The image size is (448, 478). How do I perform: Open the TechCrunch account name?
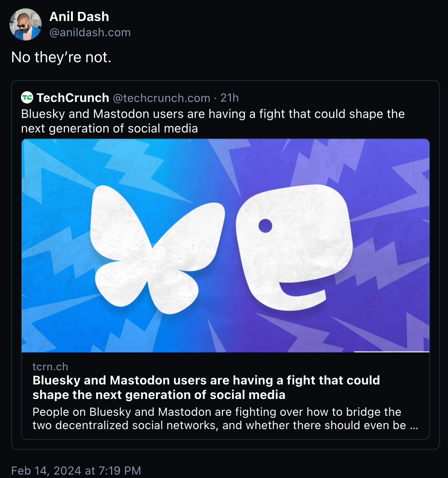pyautogui.click(x=73, y=98)
